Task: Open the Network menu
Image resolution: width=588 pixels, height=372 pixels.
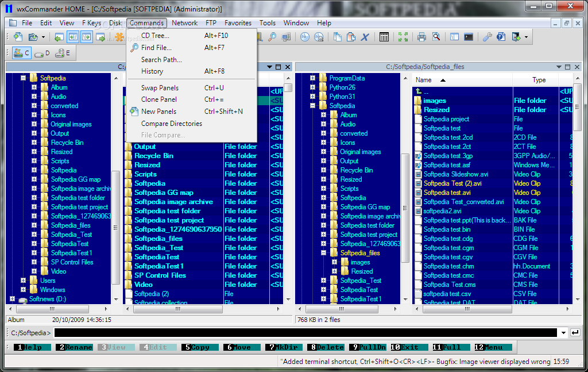Action: pyautogui.click(x=184, y=23)
